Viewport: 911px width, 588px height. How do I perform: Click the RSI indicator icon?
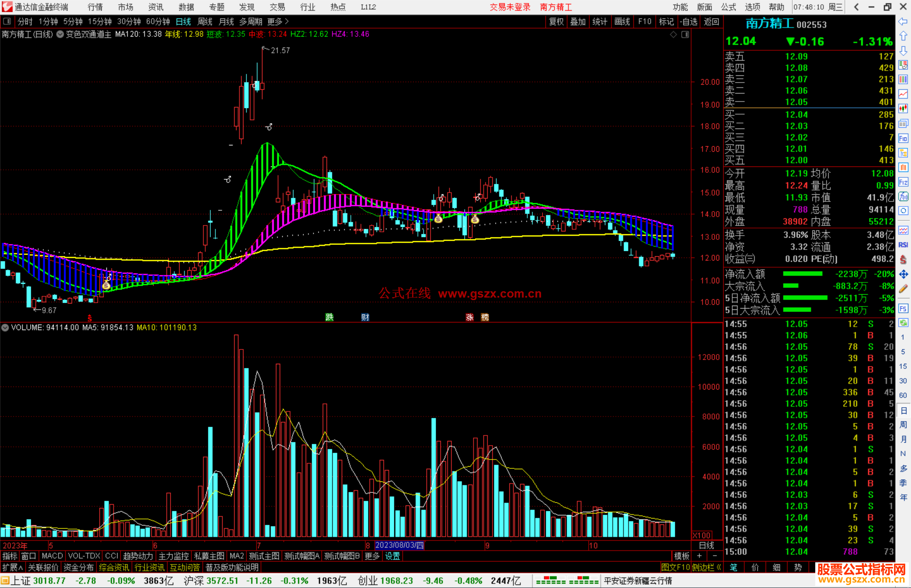903,245
